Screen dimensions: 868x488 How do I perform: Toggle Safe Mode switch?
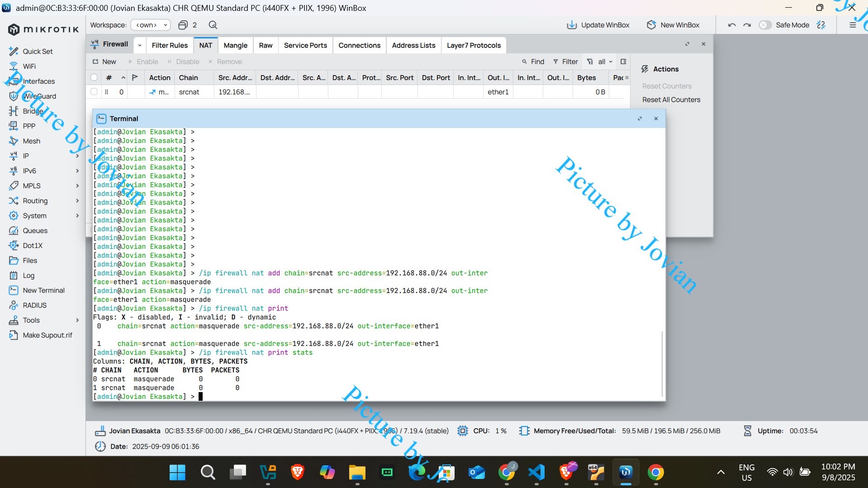pos(765,25)
